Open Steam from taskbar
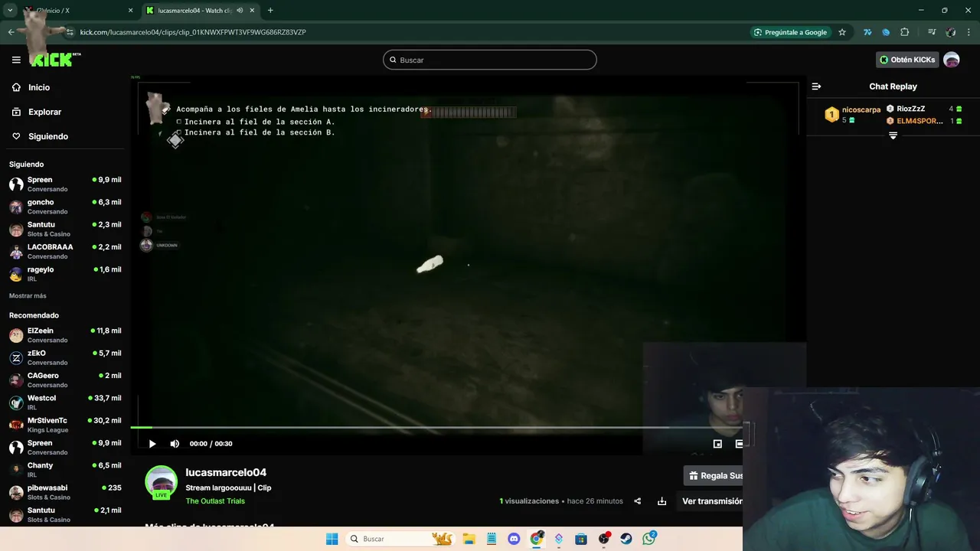 point(626,539)
